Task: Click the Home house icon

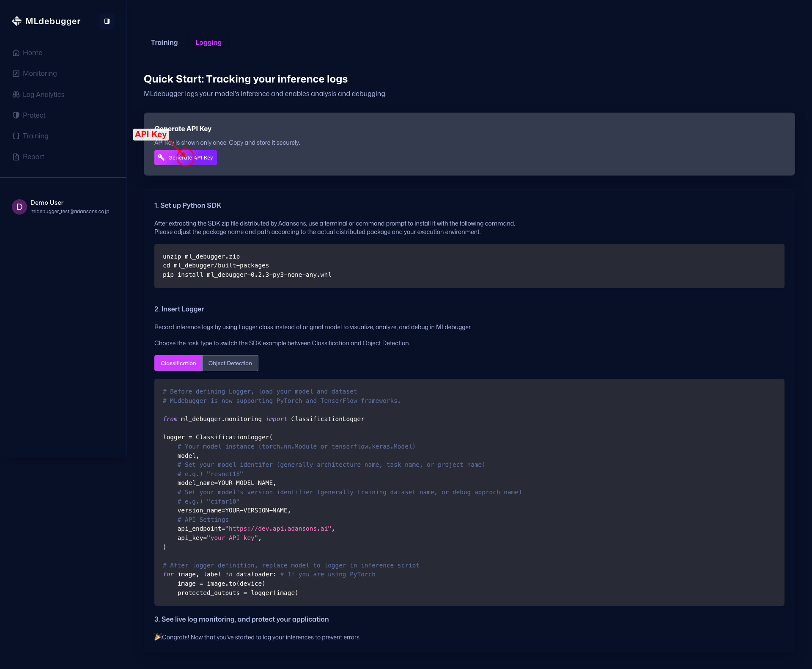Action: click(x=16, y=53)
